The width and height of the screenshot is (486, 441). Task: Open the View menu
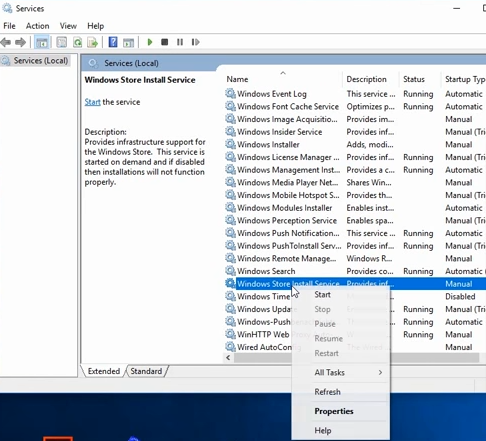[x=68, y=26]
